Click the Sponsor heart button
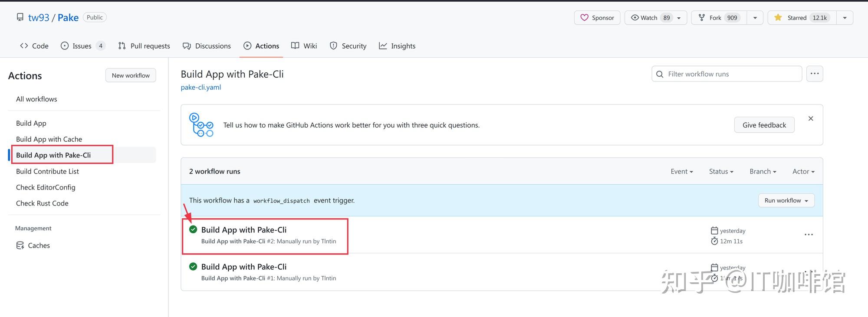Image resolution: width=868 pixels, height=317 pixels. (597, 18)
